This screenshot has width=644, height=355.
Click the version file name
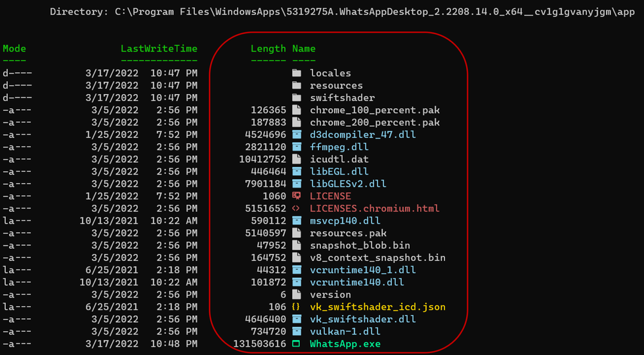tap(331, 294)
